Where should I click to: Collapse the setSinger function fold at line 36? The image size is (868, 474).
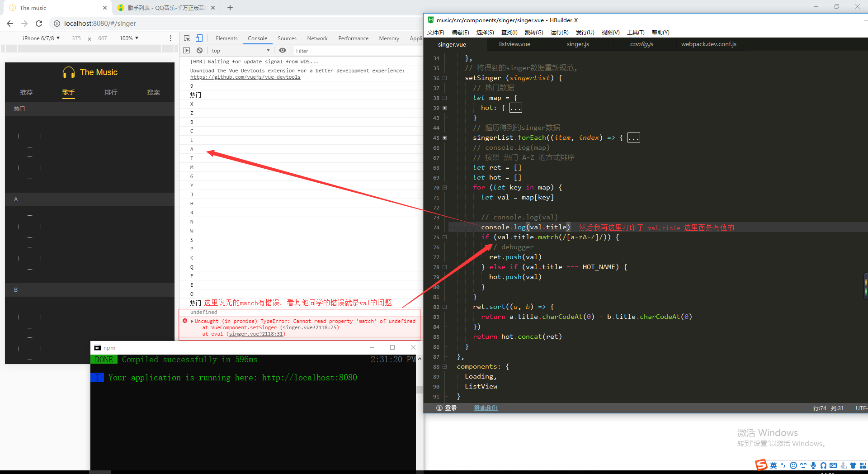(x=445, y=78)
